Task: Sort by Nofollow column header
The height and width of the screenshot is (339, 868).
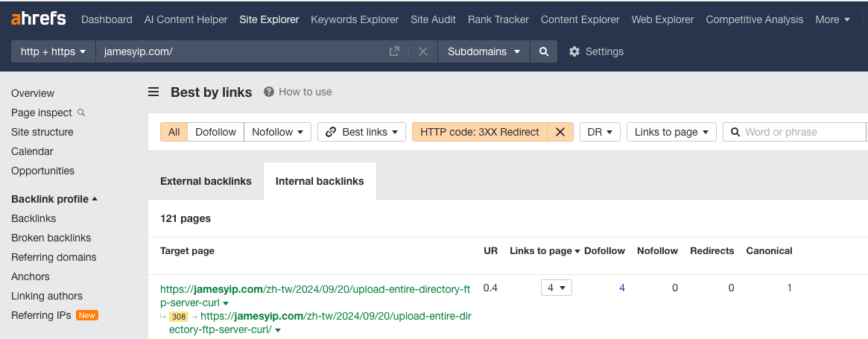Action: pos(657,251)
